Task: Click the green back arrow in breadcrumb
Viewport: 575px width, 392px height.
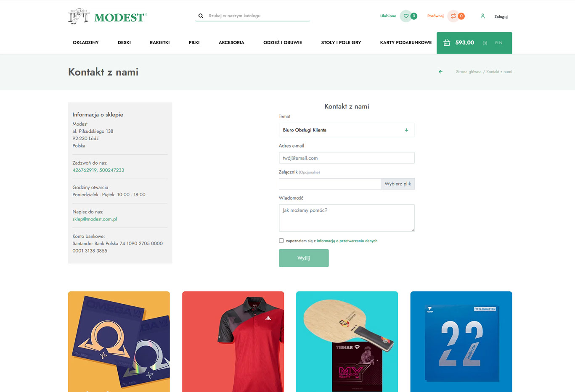Action: click(x=440, y=72)
